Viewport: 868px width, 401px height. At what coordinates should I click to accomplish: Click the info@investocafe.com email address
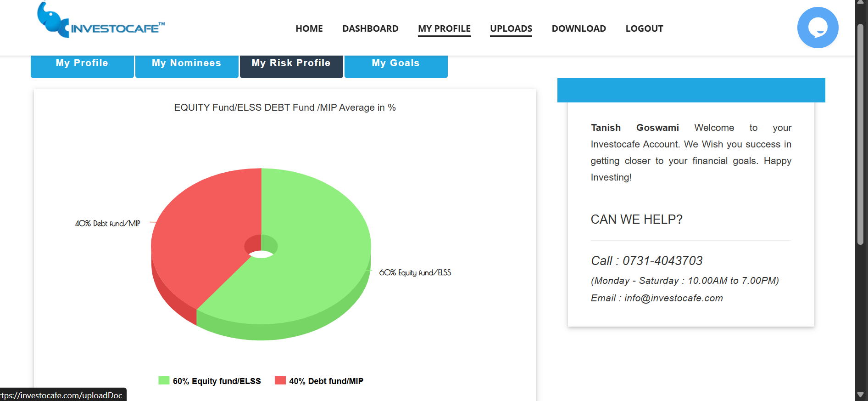click(x=673, y=298)
